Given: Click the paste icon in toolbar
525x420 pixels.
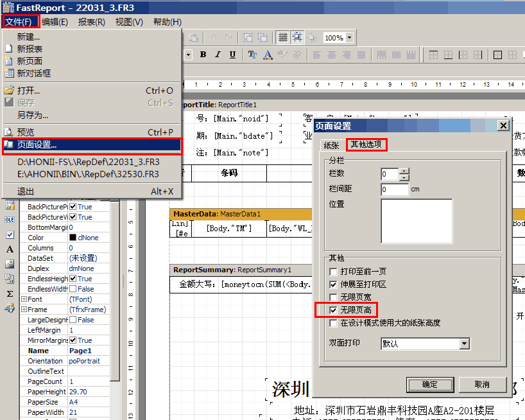Looking at the screenshot, I should pos(193,37).
